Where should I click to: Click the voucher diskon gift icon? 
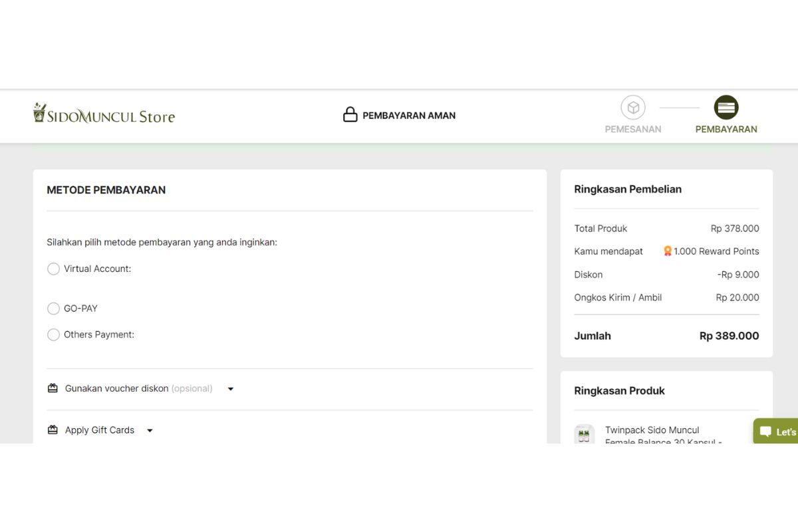[53, 388]
